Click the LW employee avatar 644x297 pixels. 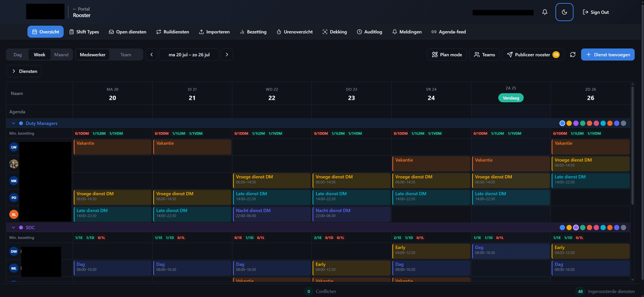[14, 147]
